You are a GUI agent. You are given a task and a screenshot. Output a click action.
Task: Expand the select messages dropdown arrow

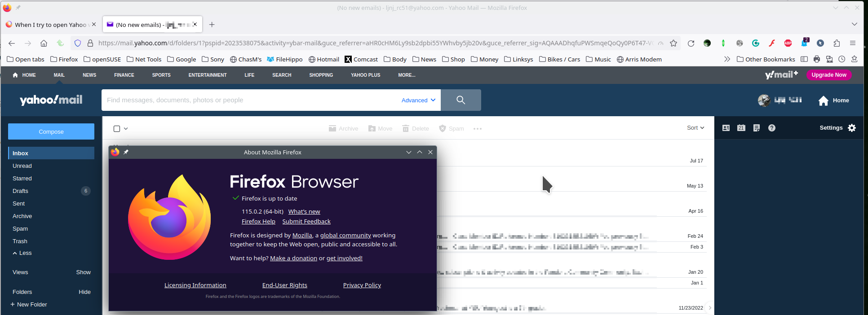126,129
